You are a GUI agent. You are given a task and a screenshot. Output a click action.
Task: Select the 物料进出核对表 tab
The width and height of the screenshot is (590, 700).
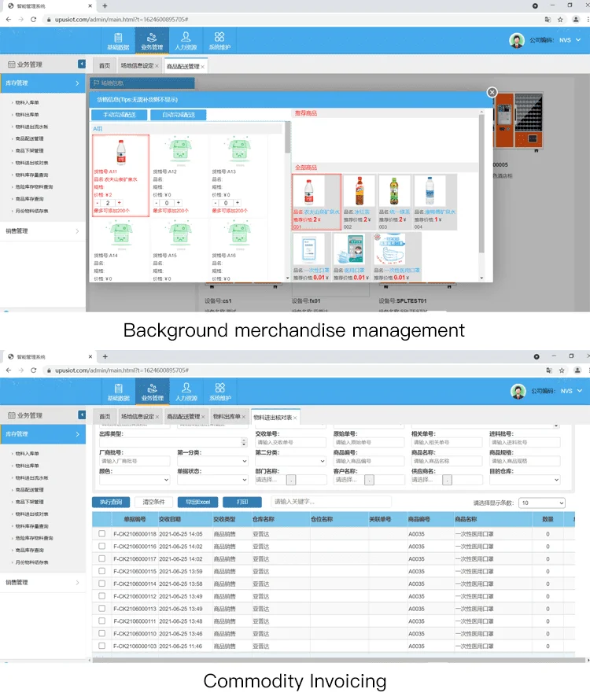[x=273, y=418]
